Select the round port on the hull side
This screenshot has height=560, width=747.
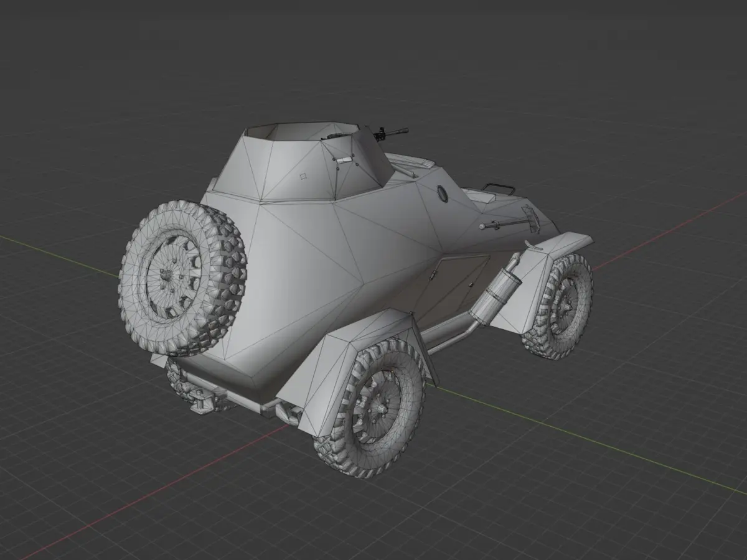(x=443, y=194)
